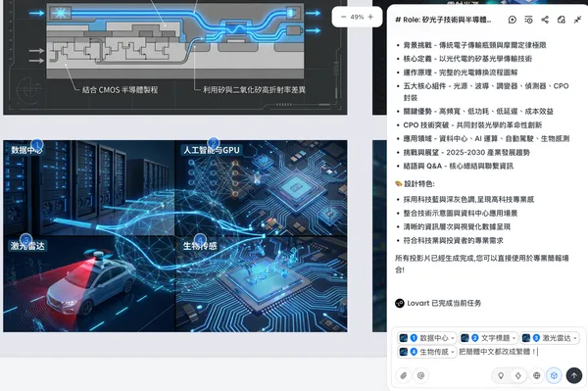The width and height of the screenshot is (588, 391).
Task: Click the '所有投影片已經生成完成' paragraph
Action: tap(482, 264)
